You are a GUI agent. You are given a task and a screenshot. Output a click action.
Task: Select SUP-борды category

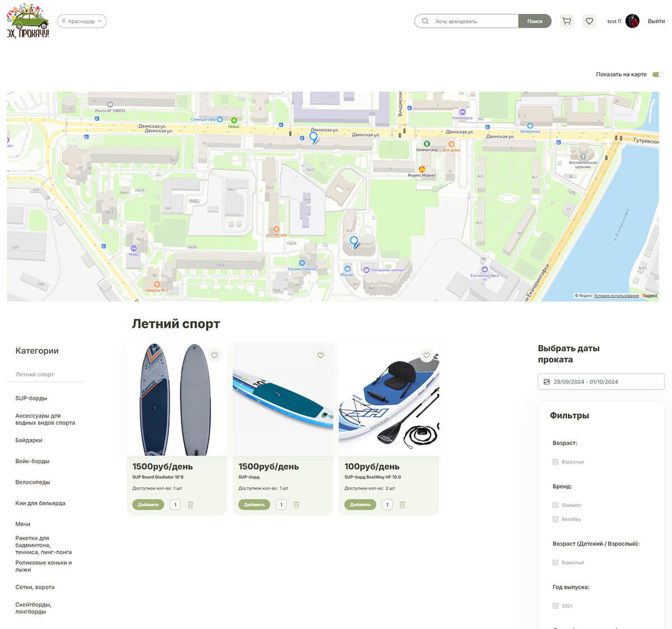click(31, 398)
